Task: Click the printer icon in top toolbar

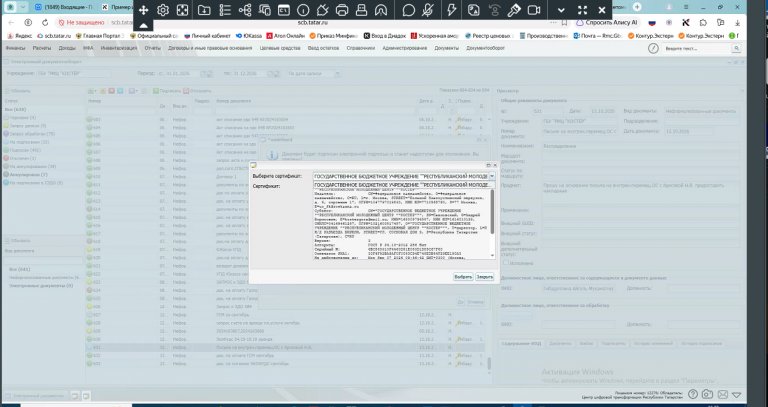Action: pos(342,10)
